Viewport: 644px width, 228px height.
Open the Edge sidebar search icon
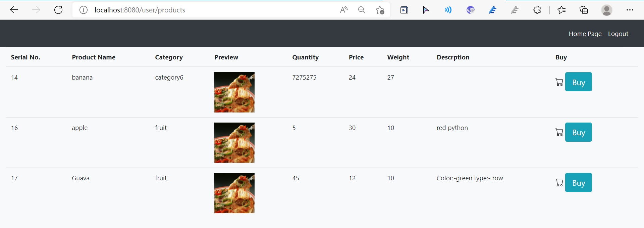point(448,10)
